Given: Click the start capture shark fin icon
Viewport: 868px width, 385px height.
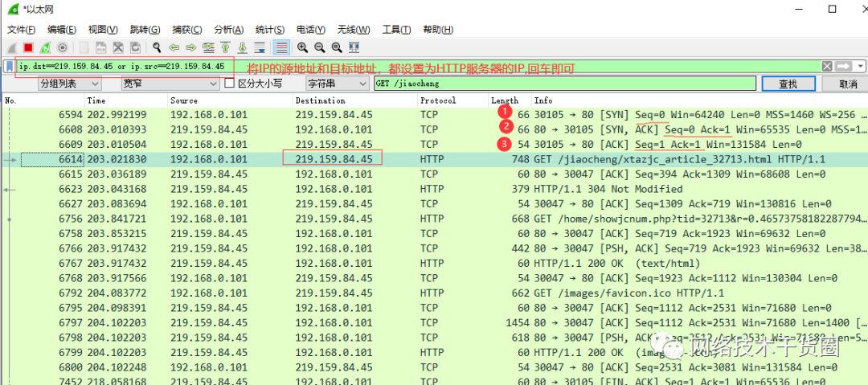Looking at the screenshot, I should click(11, 47).
